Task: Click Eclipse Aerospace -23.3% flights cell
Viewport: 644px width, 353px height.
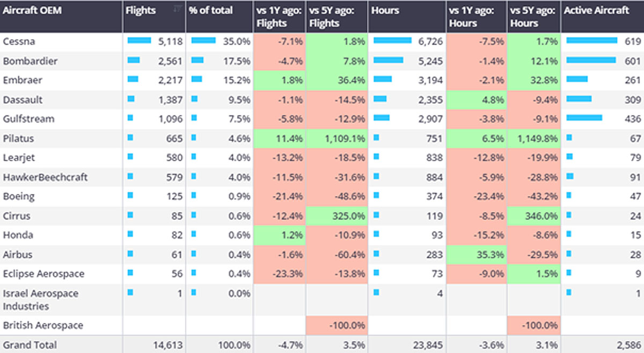Action: 279,273
